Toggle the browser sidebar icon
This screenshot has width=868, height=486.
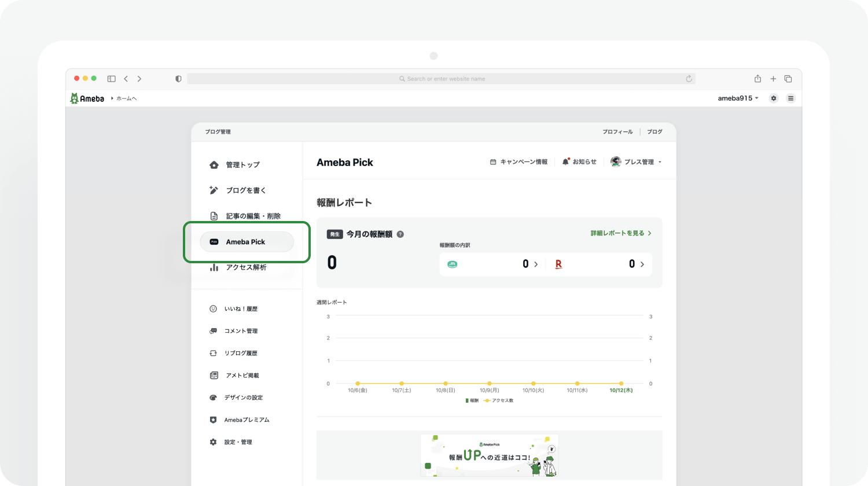(111, 79)
